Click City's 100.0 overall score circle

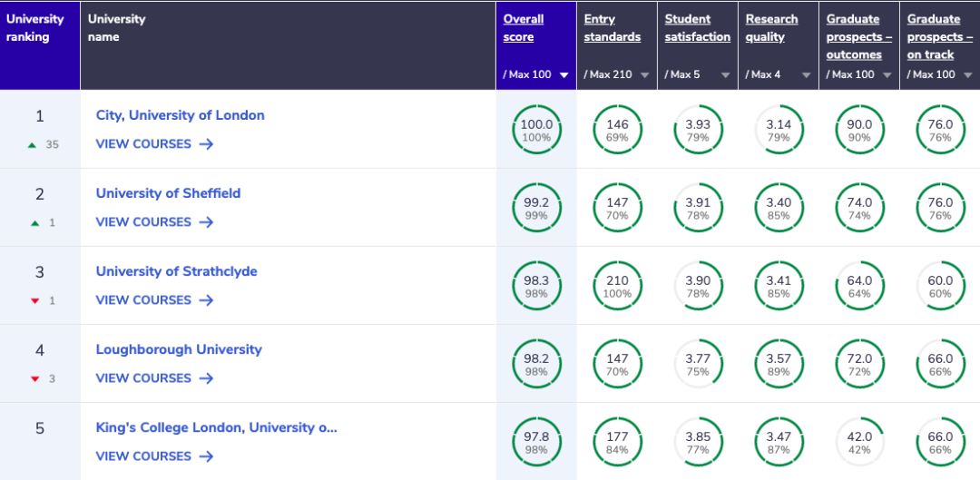[x=536, y=130]
